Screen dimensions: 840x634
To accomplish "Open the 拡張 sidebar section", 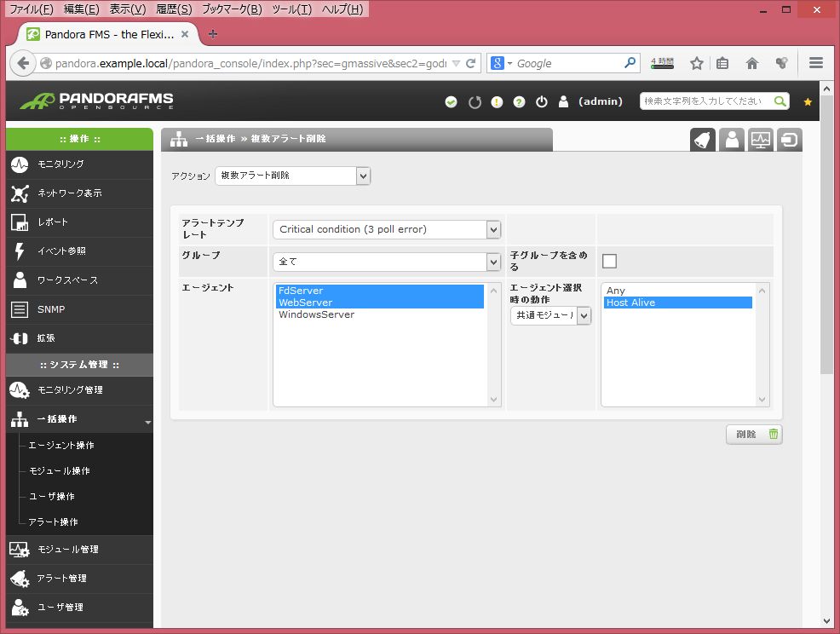I will point(79,338).
